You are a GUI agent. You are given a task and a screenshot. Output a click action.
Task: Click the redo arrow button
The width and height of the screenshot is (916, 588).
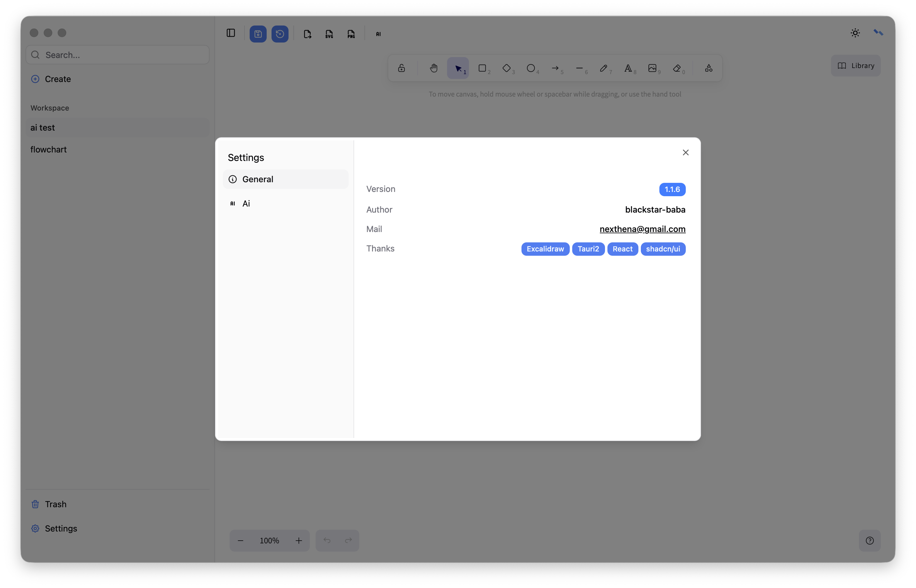[x=348, y=541]
